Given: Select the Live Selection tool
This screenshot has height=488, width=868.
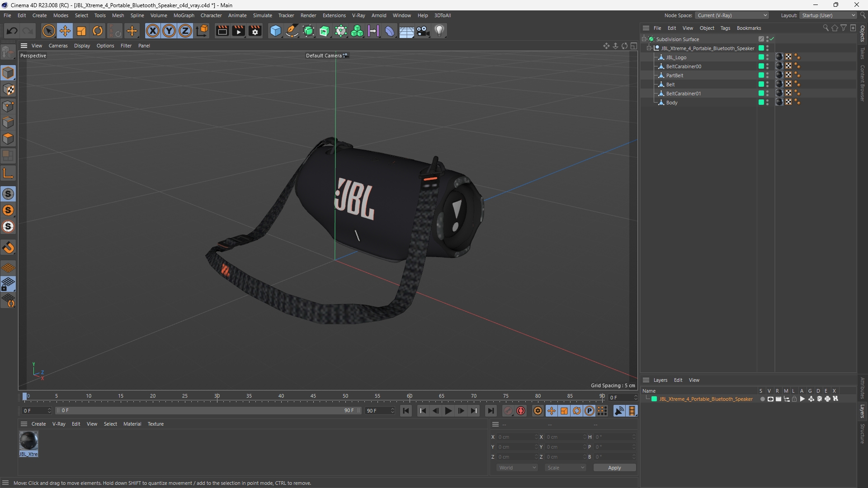Looking at the screenshot, I should [x=48, y=31].
